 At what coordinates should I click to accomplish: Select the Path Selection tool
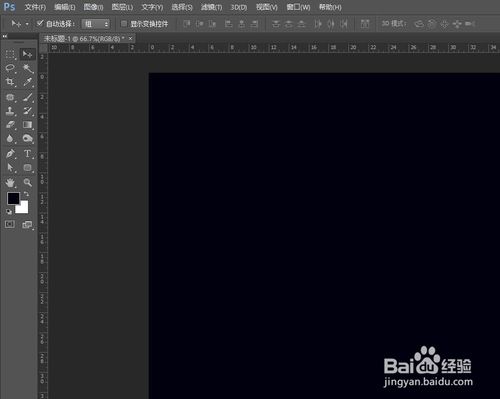(x=10, y=167)
